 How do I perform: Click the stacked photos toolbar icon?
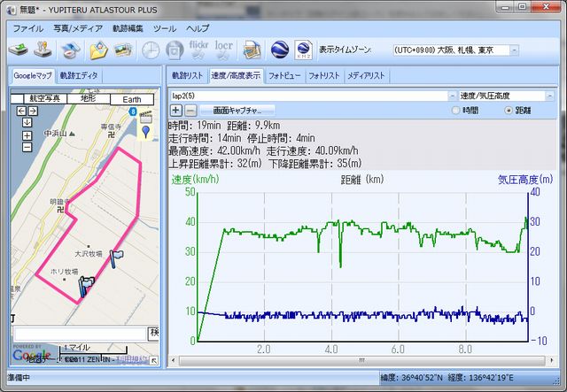click(x=123, y=50)
